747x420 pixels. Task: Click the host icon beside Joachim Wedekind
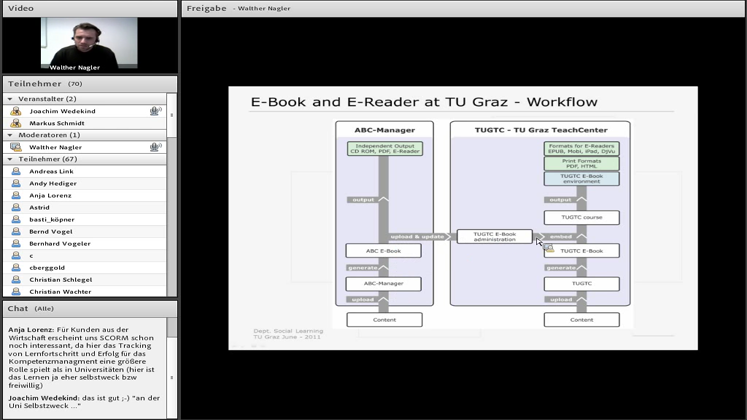[15, 111]
